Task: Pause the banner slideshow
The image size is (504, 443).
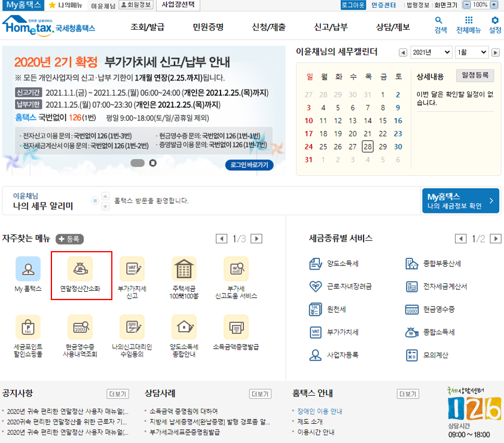Action: tap(153, 163)
